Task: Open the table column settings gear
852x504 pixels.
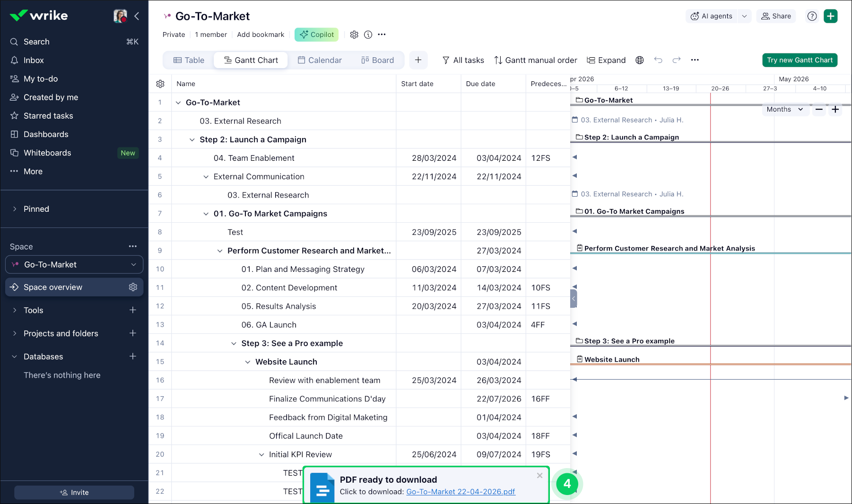Action: [160, 84]
